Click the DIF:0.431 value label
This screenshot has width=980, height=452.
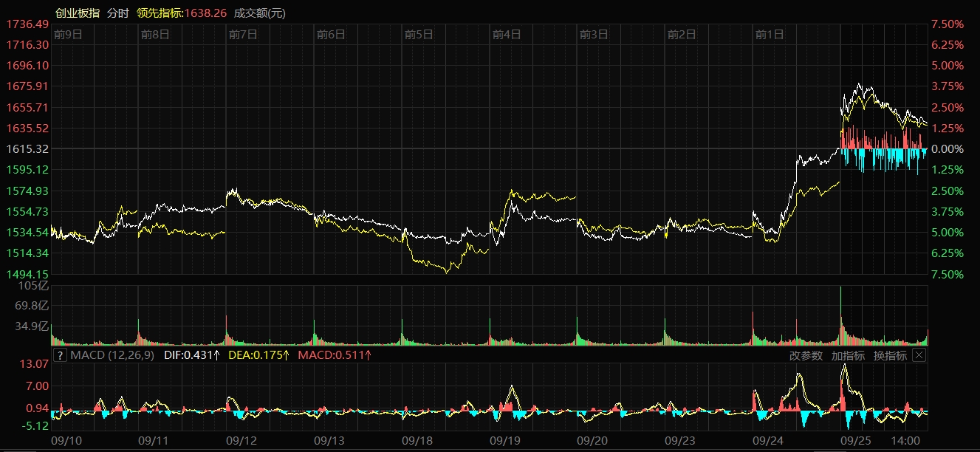tap(191, 355)
